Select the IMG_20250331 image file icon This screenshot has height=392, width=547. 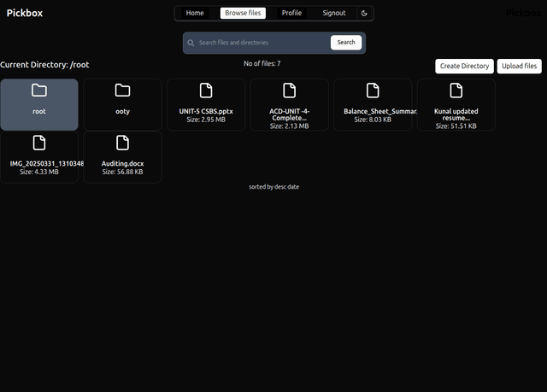(39, 143)
